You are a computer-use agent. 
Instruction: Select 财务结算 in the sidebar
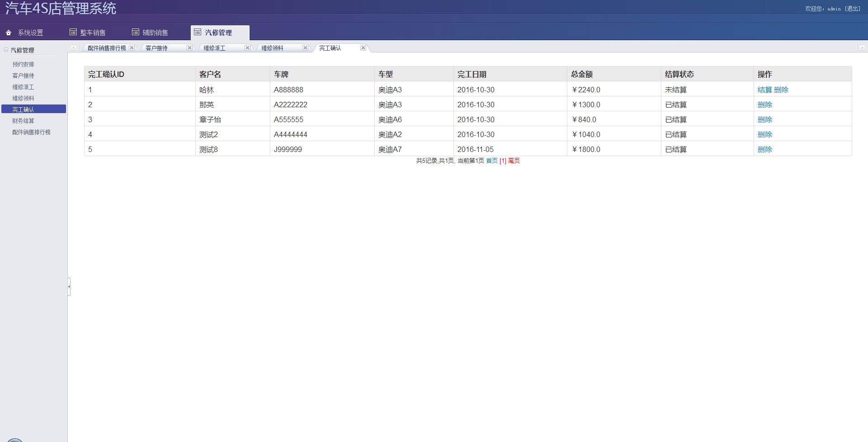point(23,121)
